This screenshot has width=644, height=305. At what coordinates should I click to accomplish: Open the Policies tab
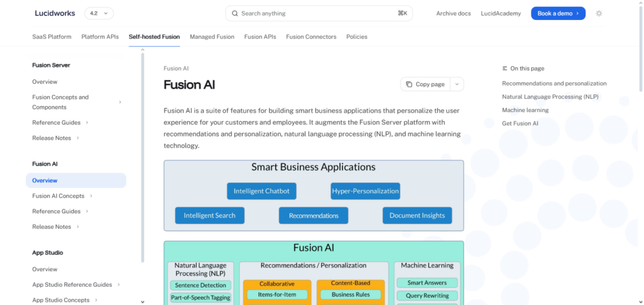point(357,37)
